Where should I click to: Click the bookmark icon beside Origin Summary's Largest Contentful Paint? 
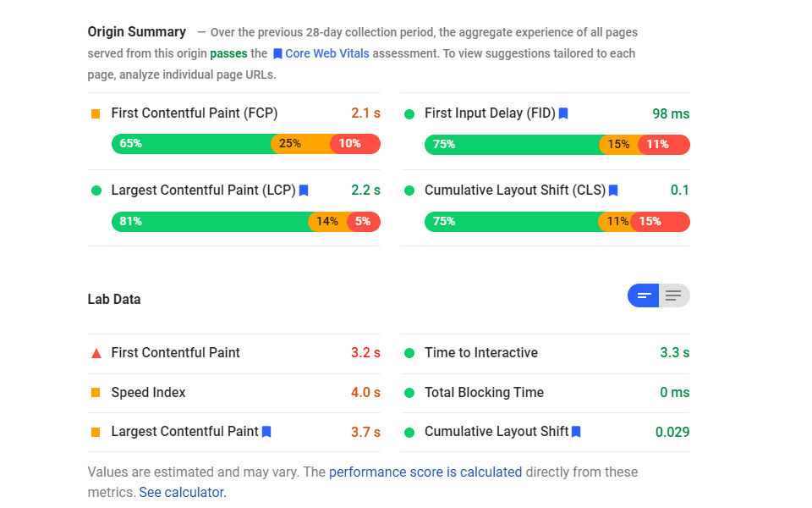coord(304,190)
